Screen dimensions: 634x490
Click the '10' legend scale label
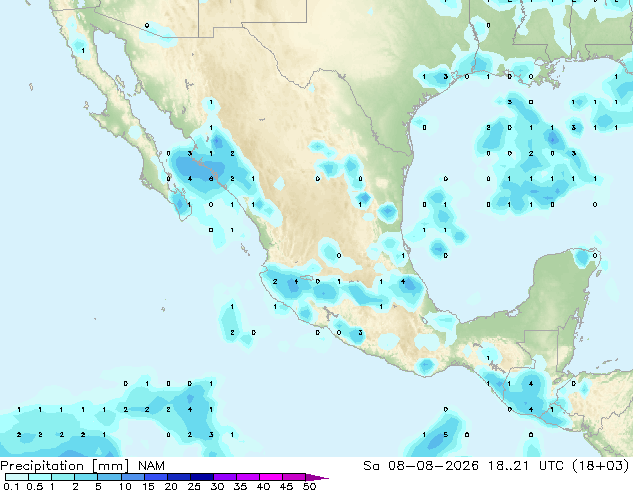pos(125,486)
